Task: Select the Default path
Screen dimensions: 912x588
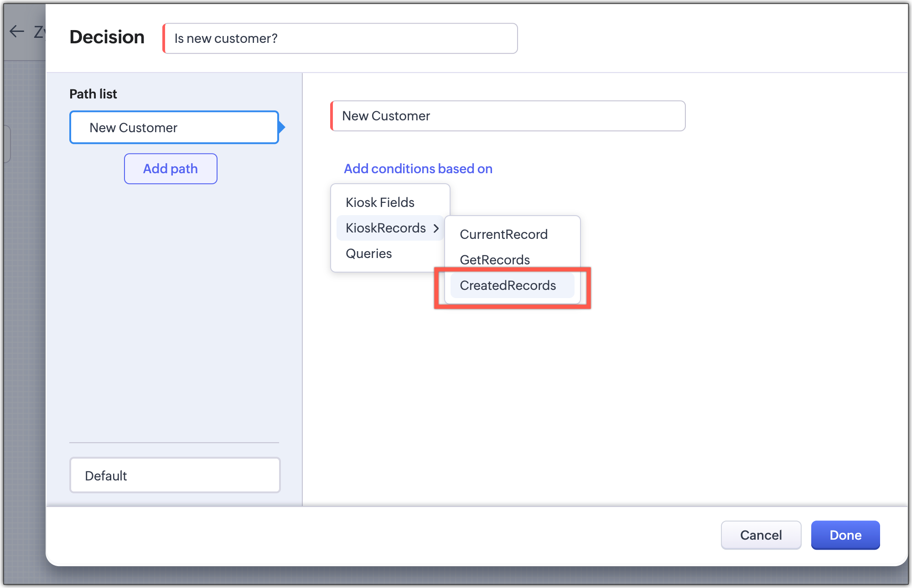Action: pyautogui.click(x=175, y=475)
